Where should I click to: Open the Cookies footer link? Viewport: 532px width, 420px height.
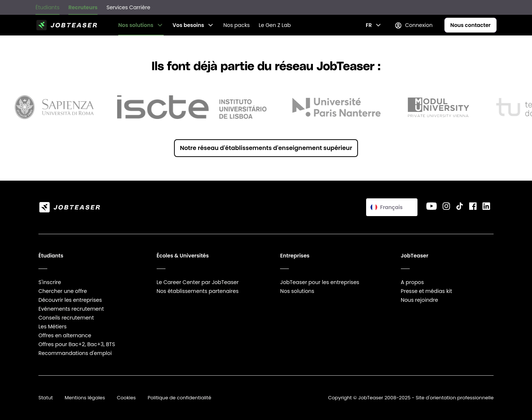point(126,398)
